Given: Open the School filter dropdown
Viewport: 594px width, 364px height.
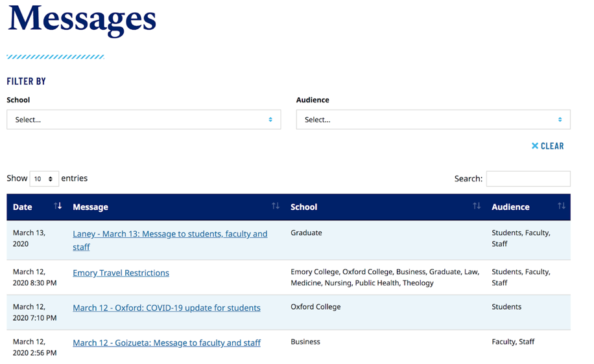Looking at the screenshot, I should click(x=143, y=120).
